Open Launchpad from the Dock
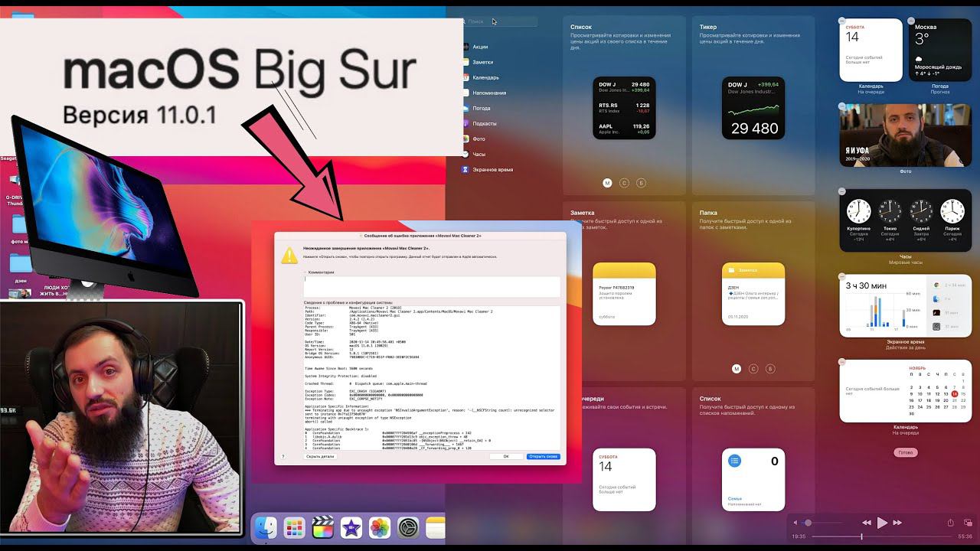This screenshot has height=551, width=980. [x=294, y=527]
